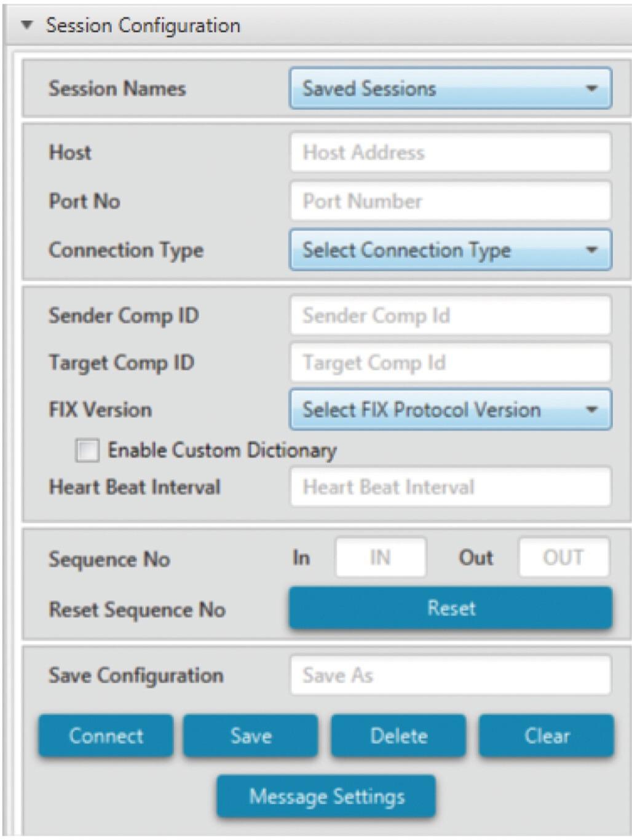This screenshot has height=840, width=632.
Task: Reset the sequence number
Action: pyautogui.click(x=451, y=608)
